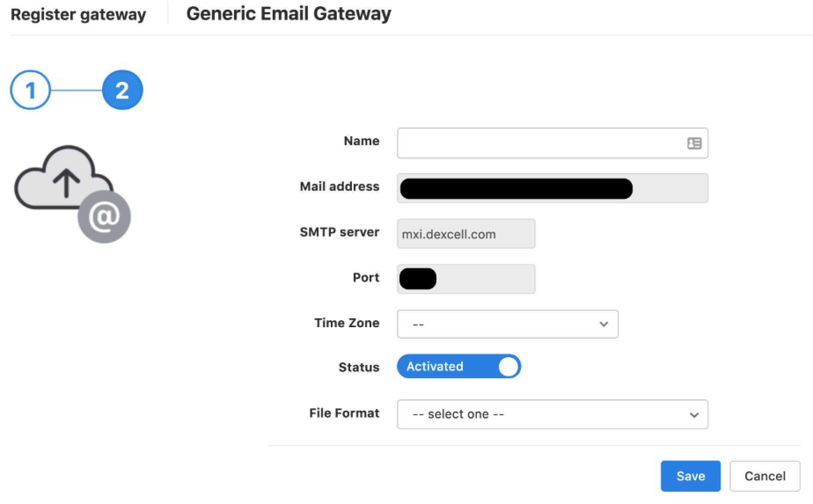Cancel the gateway registration
Image resolution: width=813 pixels, height=504 pixels.
pyautogui.click(x=765, y=476)
